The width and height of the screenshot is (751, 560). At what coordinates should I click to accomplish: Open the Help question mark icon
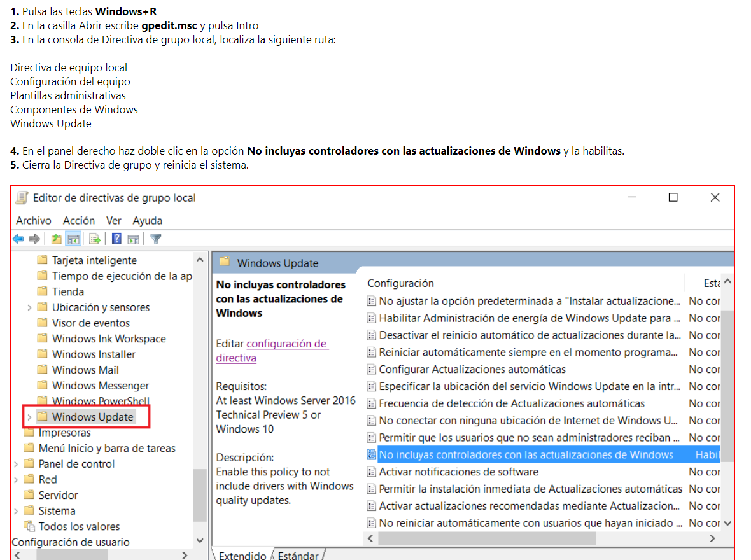click(x=116, y=239)
